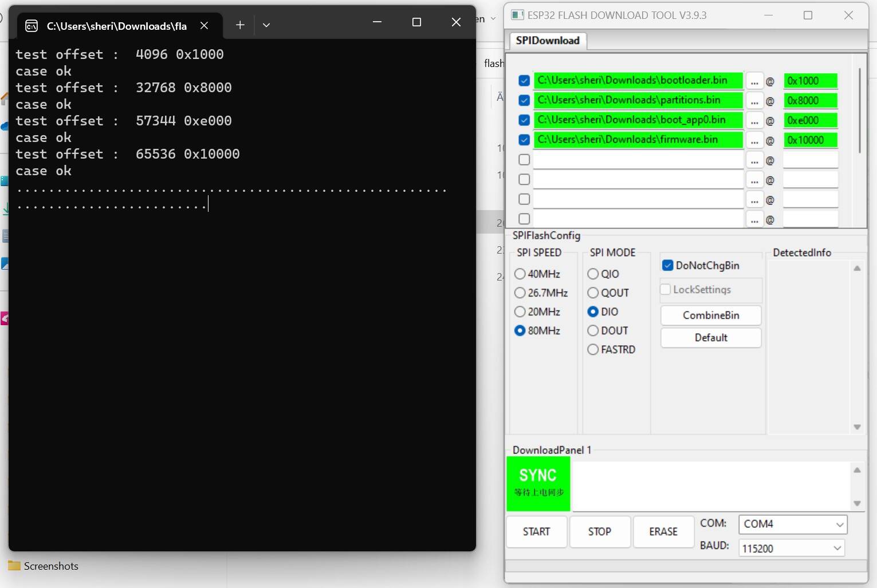Click the CombineBin button
Viewport: 877px width, 588px height.
click(x=711, y=315)
